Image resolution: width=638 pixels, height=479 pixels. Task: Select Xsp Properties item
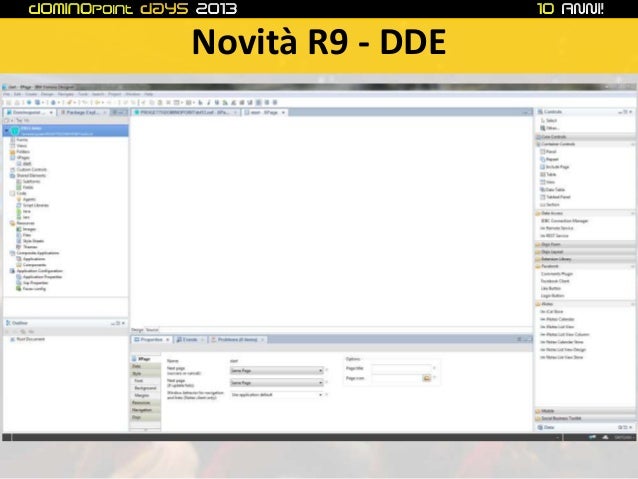[x=35, y=283]
